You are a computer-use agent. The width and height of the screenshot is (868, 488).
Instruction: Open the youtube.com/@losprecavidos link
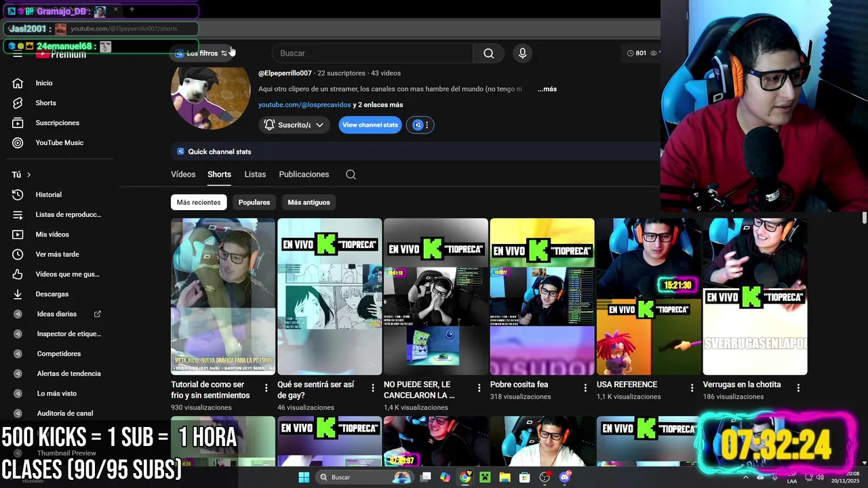point(304,105)
